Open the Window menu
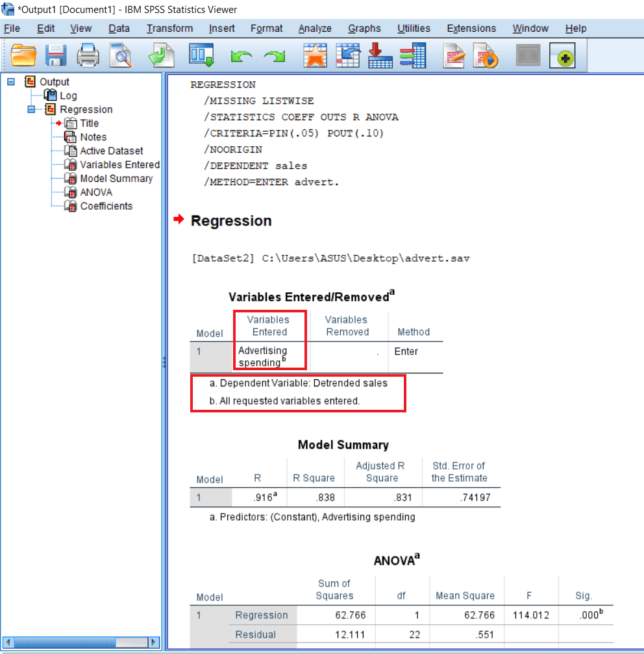644x654 pixels. [x=530, y=29]
